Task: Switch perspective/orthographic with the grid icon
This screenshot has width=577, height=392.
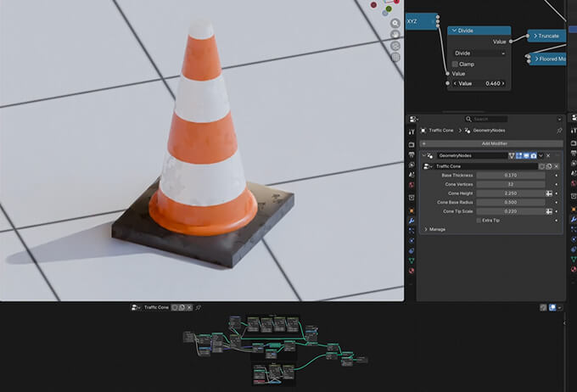Action: coord(395,59)
